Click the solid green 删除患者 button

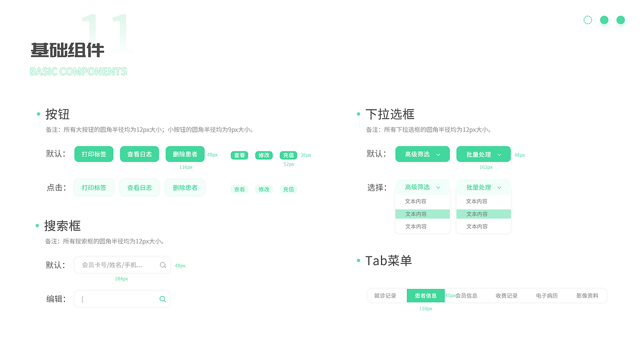click(x=185, y=154)
